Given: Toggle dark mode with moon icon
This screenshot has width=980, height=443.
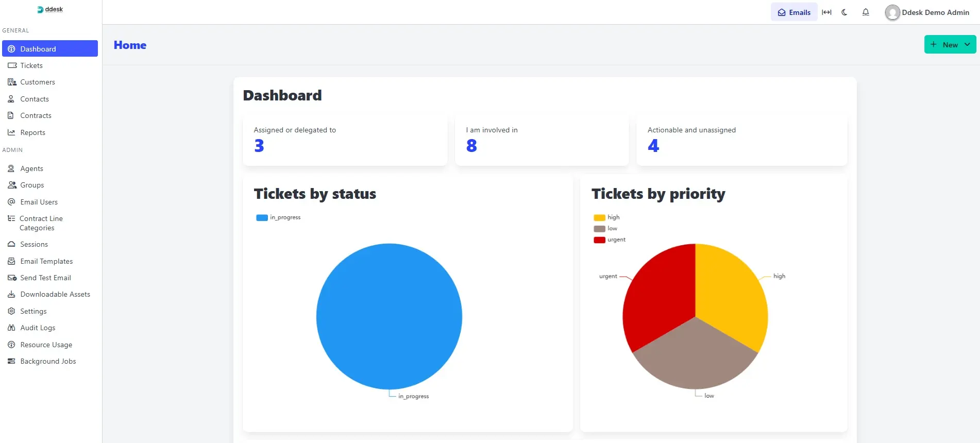Looking at the screenshot, I should [x=844, y=12].
